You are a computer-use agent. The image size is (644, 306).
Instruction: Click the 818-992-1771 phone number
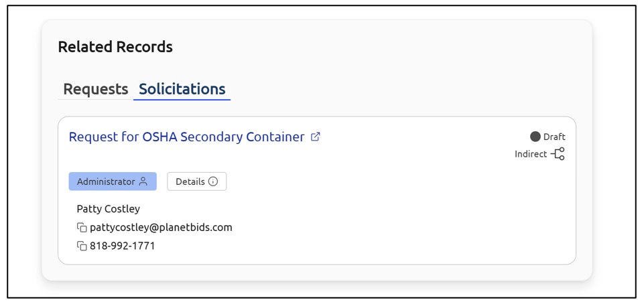pos(123,246)
